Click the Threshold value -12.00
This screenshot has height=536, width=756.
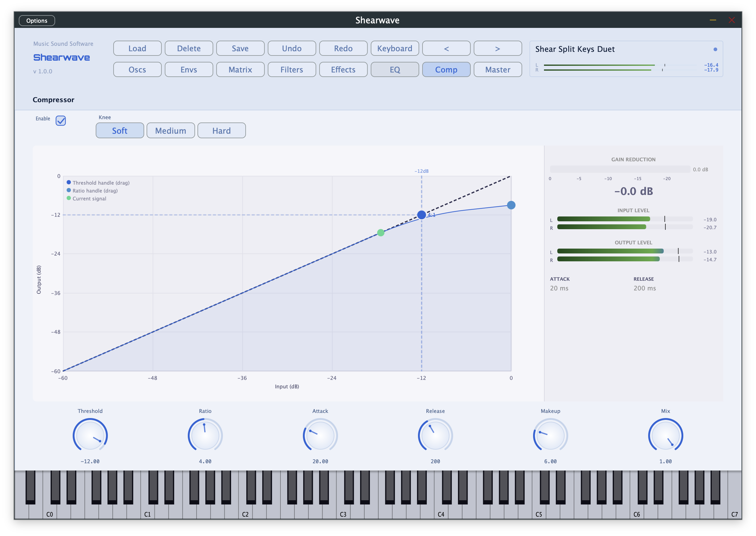click(x=90, y=461)
